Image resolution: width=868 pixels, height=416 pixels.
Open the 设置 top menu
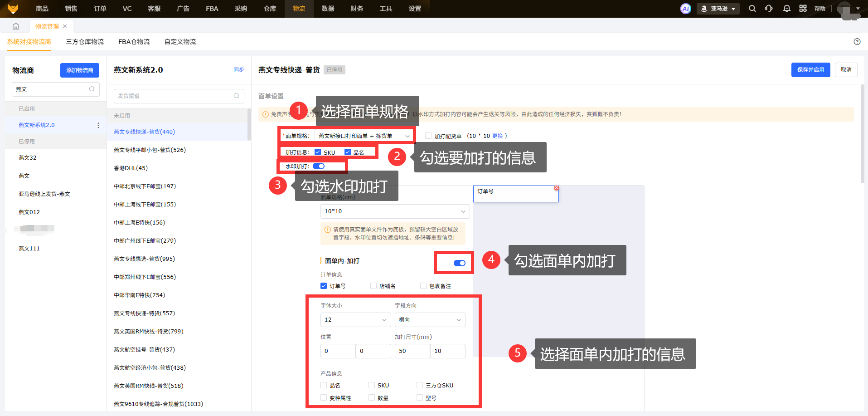pos(415,9)
